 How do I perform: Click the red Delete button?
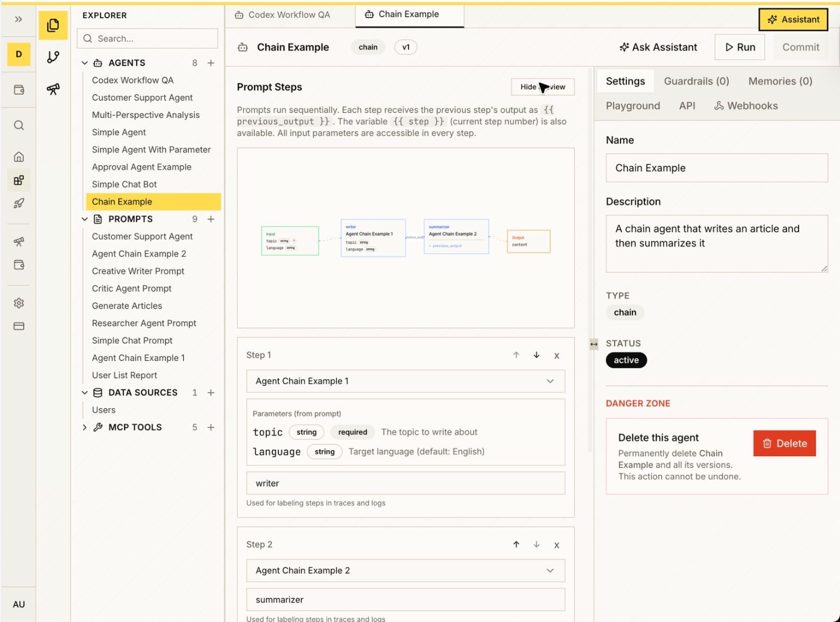click(x=784, y=443)
